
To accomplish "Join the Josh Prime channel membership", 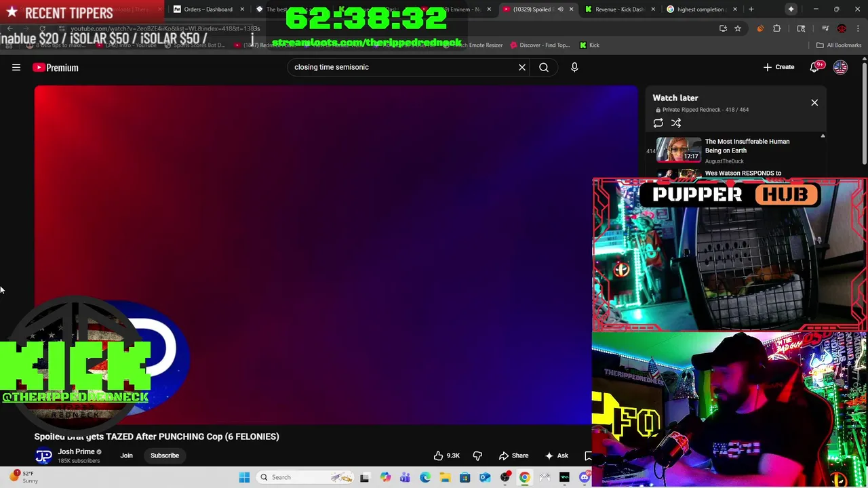I will [x=127, y=455].
